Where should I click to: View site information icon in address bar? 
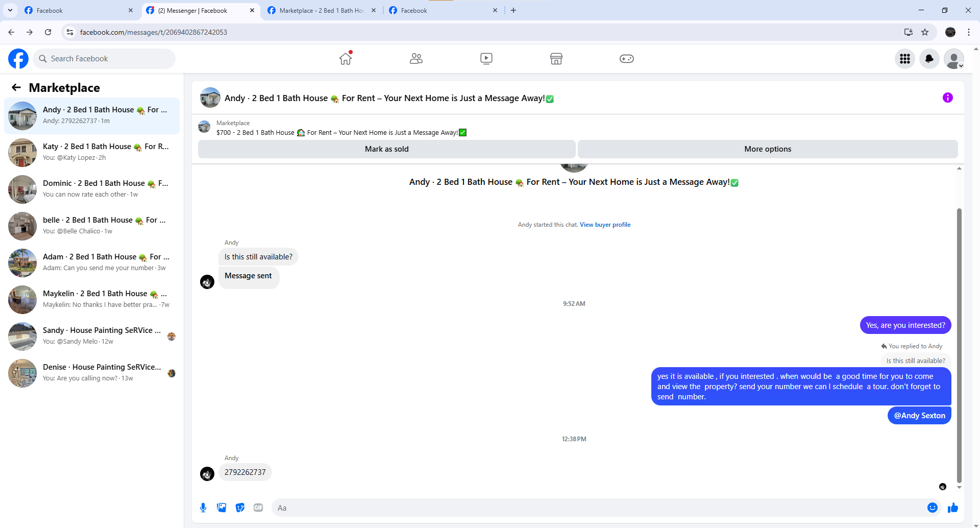pyautogui.click(x=70, y=32)
